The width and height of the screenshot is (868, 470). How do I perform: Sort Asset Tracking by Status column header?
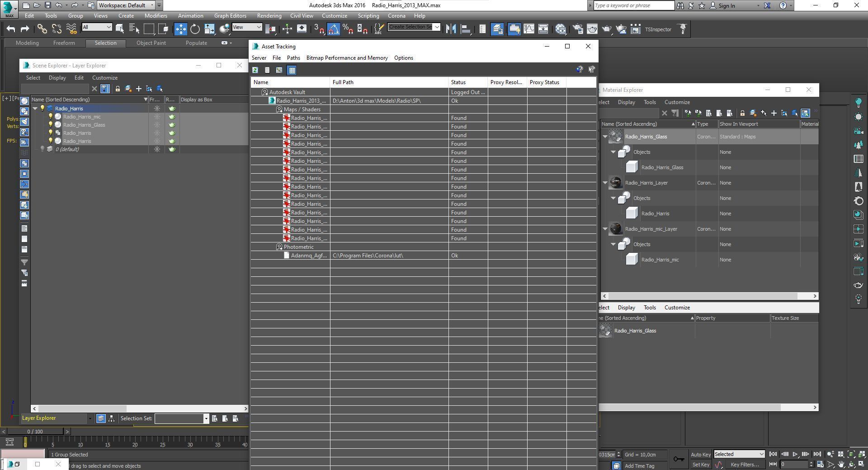468,82
